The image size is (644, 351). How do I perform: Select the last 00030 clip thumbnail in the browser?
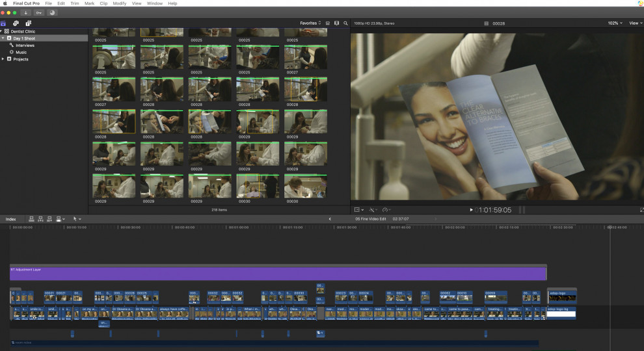tap(306, 186)
